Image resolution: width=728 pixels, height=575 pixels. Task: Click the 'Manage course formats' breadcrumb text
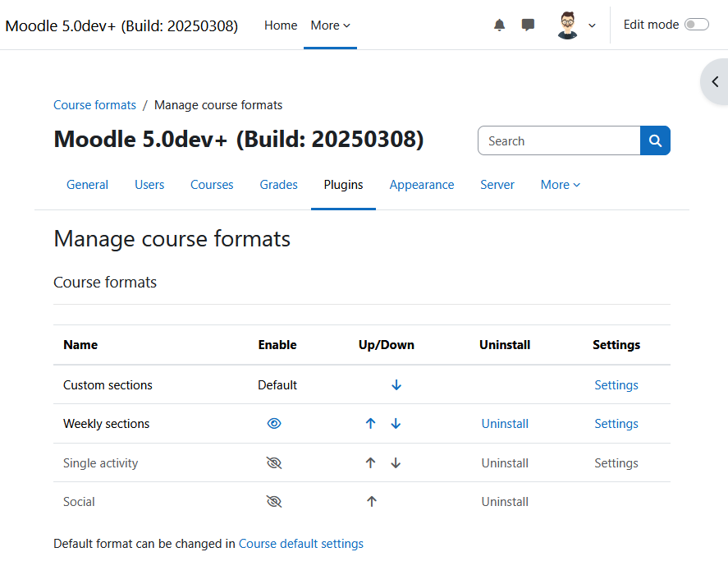(x=218, y=105)
